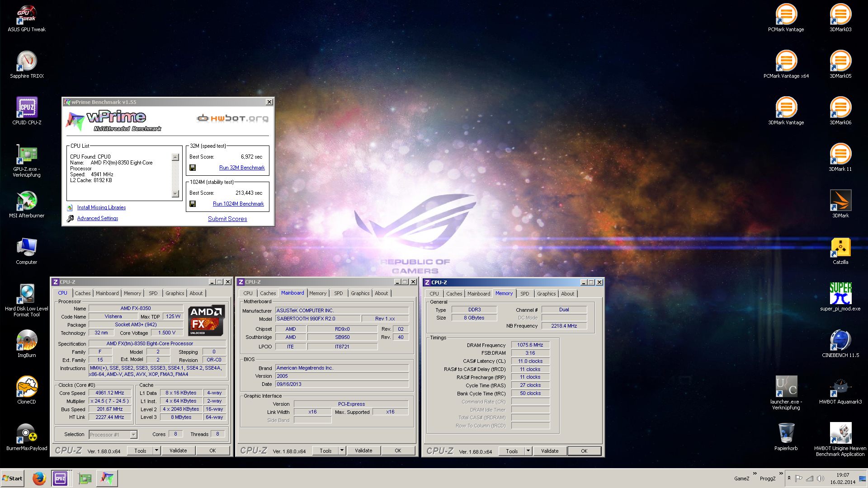This screenshot has height=488, width=868.
Task: Open CINEBENCH 11.5 icon
Action: tap(840, 344)
